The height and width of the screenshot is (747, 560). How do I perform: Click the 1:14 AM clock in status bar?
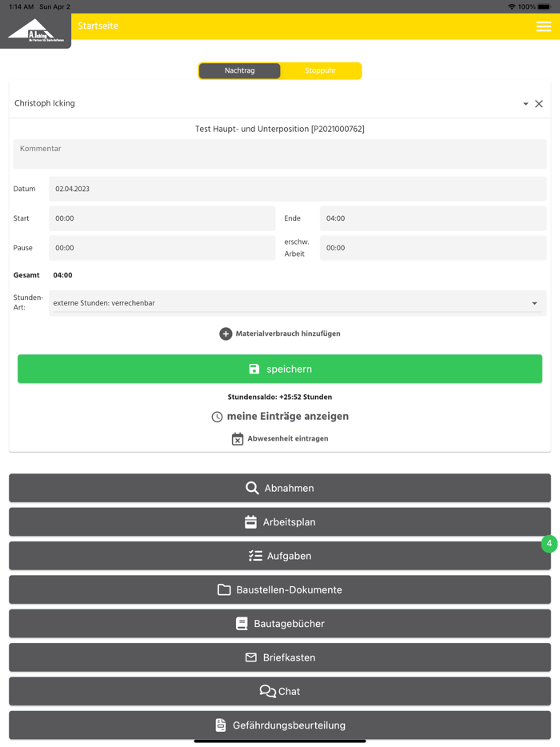coord(22,6)
